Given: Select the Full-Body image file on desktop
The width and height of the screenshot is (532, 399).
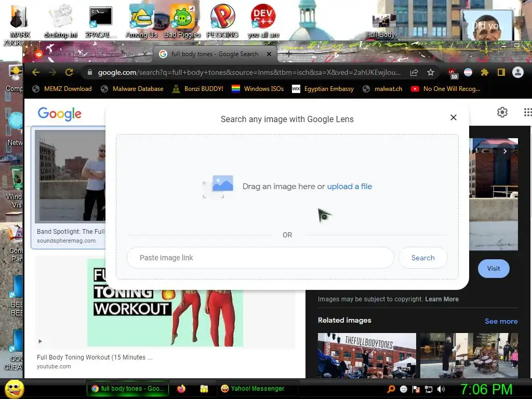Looking at the screenshot, I should [384, 25].
